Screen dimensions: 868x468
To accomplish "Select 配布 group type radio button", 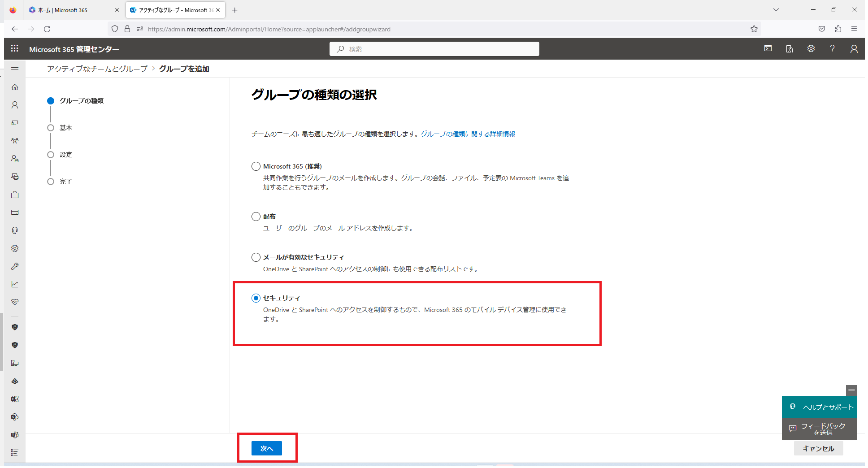I will coord(256,217).
